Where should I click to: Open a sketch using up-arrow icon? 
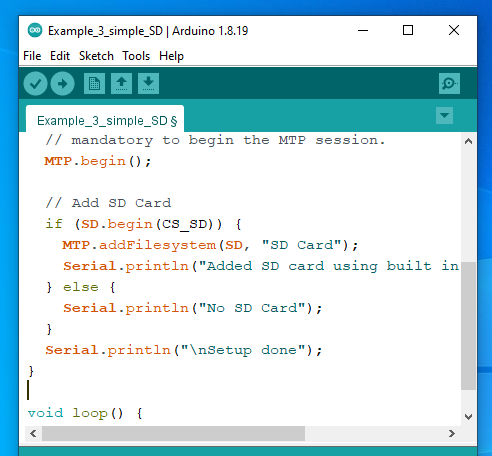point(121,83)
